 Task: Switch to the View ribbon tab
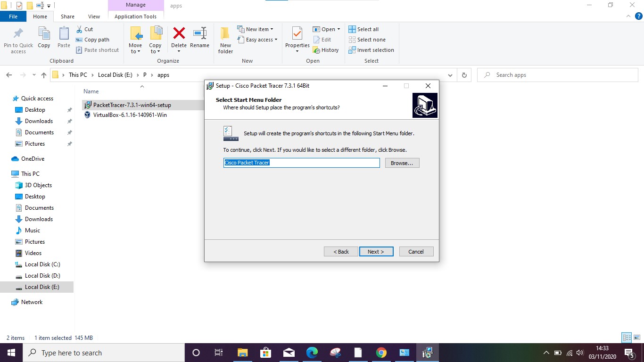(x=93, y=16)
